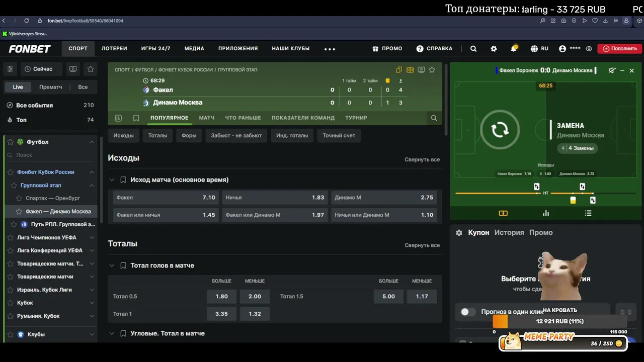Pin Угловые. Тотал в матче bookmark icon
Image resolution: width=644 pixels, height=362 pixels.
(123, 333)
